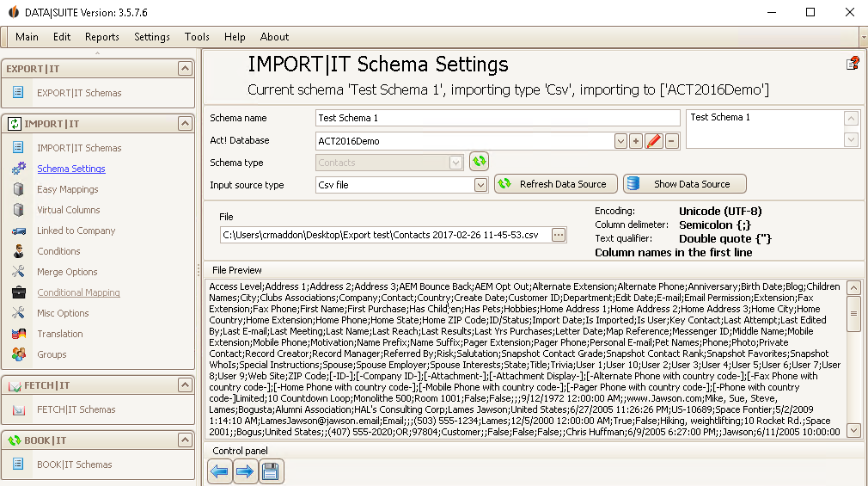Click the help icon beside the page title
Screen dimensions: 868x486
click(853, 63)
